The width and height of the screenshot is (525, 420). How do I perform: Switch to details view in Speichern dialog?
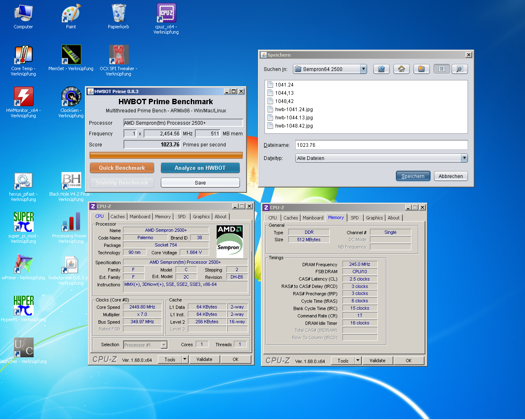pos(460,69)
